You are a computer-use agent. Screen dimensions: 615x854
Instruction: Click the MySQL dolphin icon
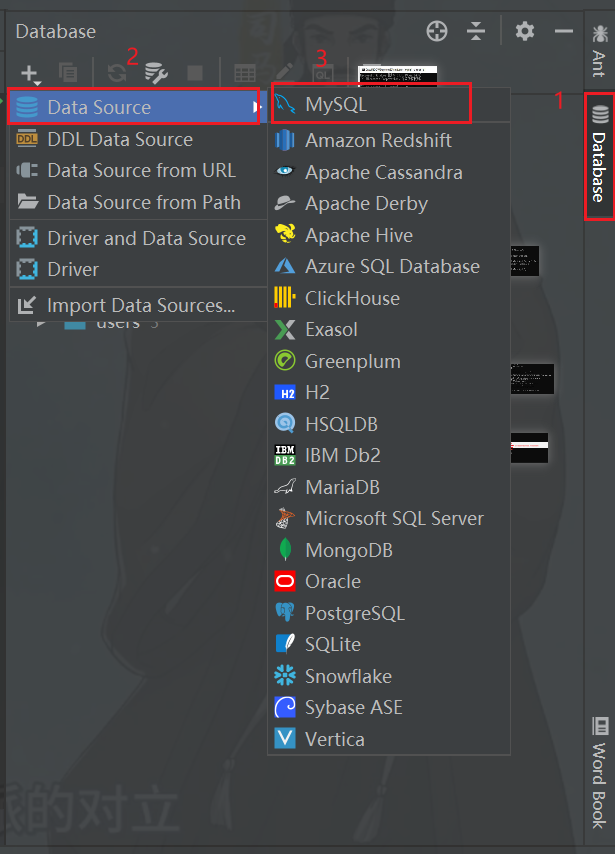click(x=284, y=104)
